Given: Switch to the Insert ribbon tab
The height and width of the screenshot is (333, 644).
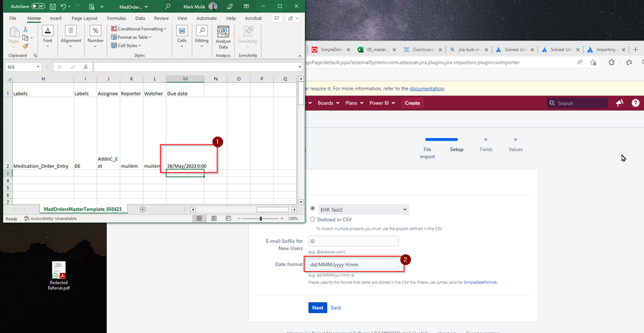Looking at the screenshot, I should pyautogui.click(x=56, y=19).
